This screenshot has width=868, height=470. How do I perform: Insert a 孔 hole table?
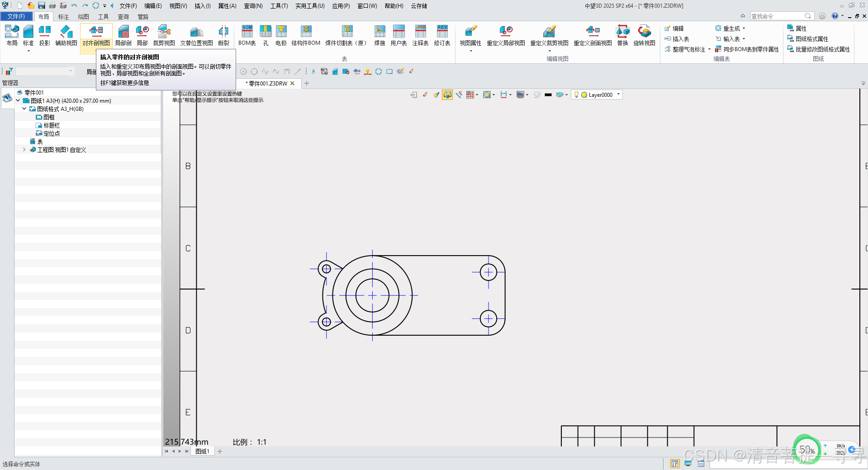point(266,36)
